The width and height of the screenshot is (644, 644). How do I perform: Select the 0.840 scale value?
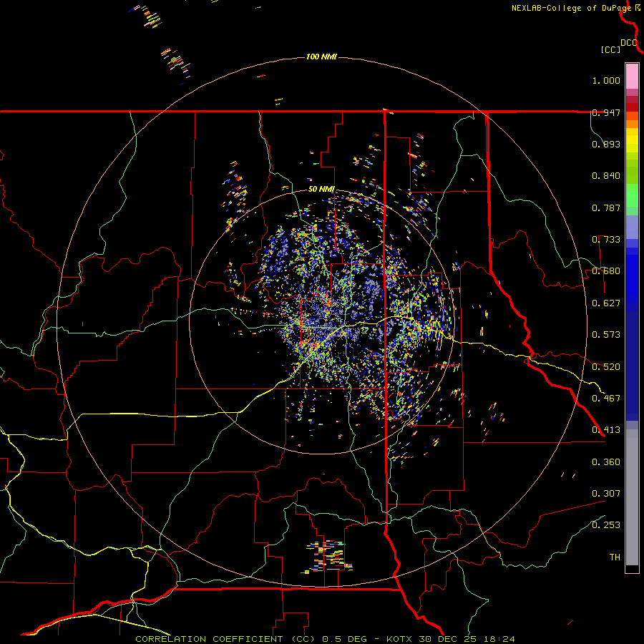pos(606,176)
